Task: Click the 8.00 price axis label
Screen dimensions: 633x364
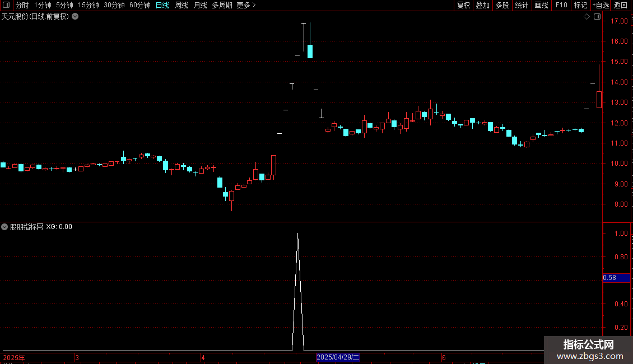Action: 621,204
